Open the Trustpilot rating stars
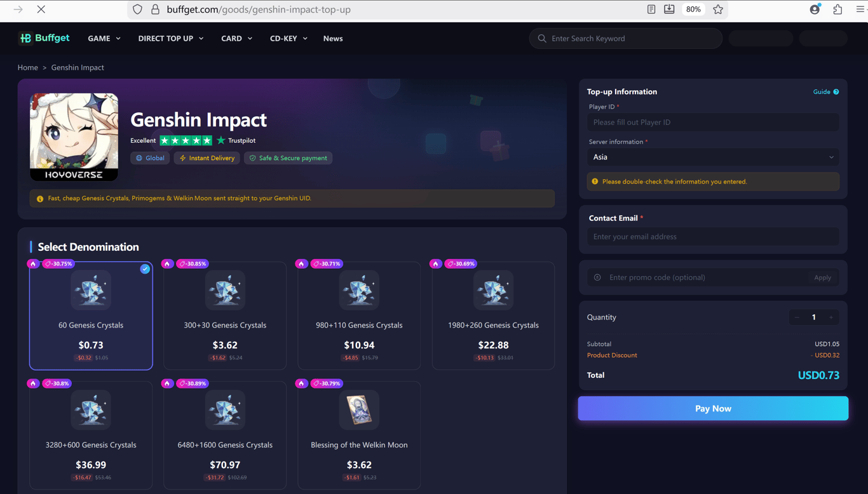The height and width of the screenshot is (494, 868). tap(186, 140)
